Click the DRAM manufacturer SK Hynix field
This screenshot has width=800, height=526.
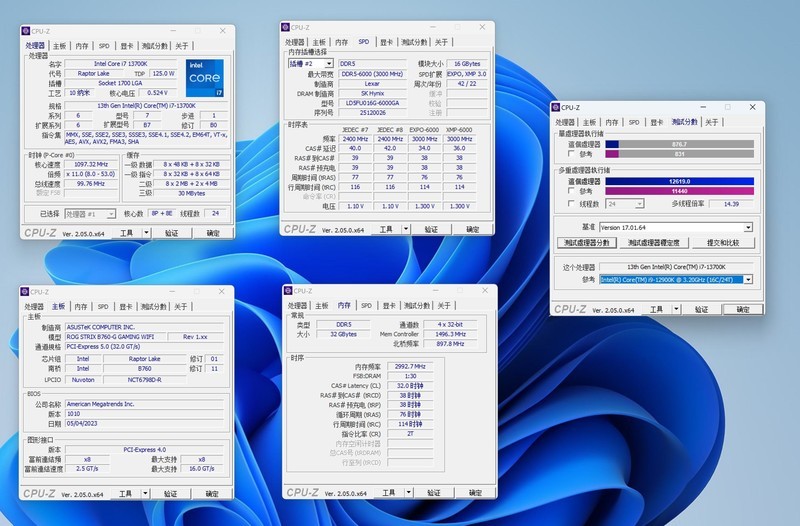point(372,93)
